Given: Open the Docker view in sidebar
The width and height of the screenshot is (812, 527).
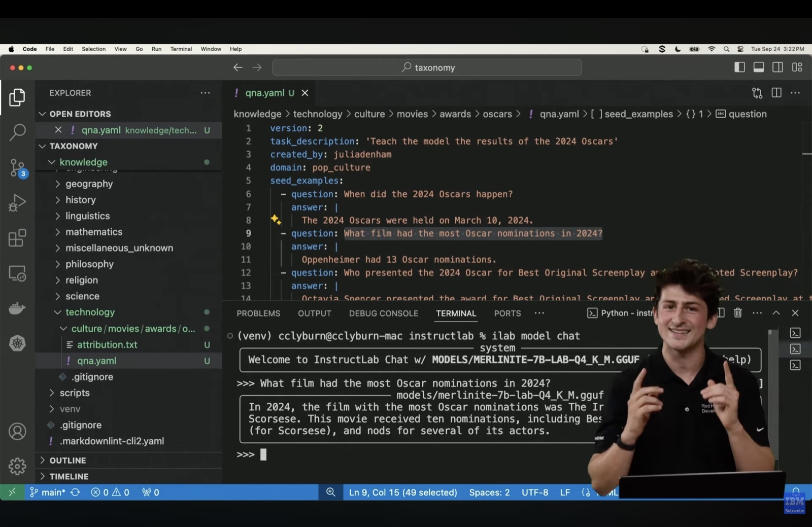Looking at the screenshot, I should coord(17,308).
